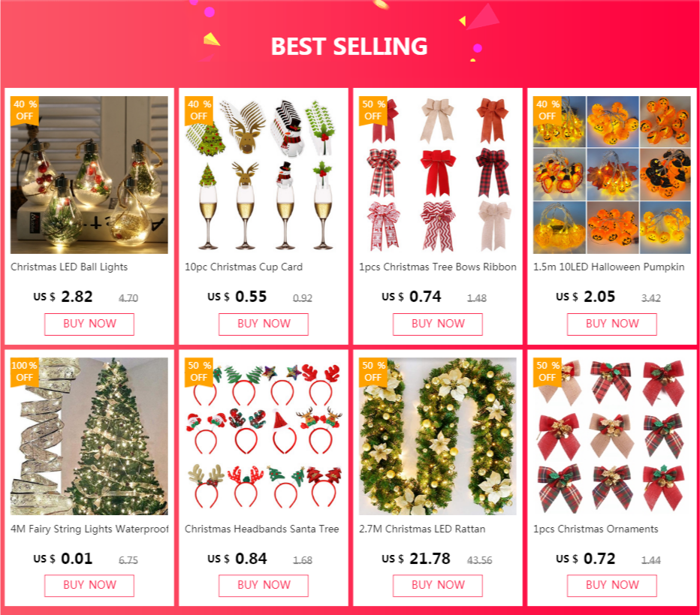
Task: Open the Christmas headbands product image
Action: coord(264,436)
